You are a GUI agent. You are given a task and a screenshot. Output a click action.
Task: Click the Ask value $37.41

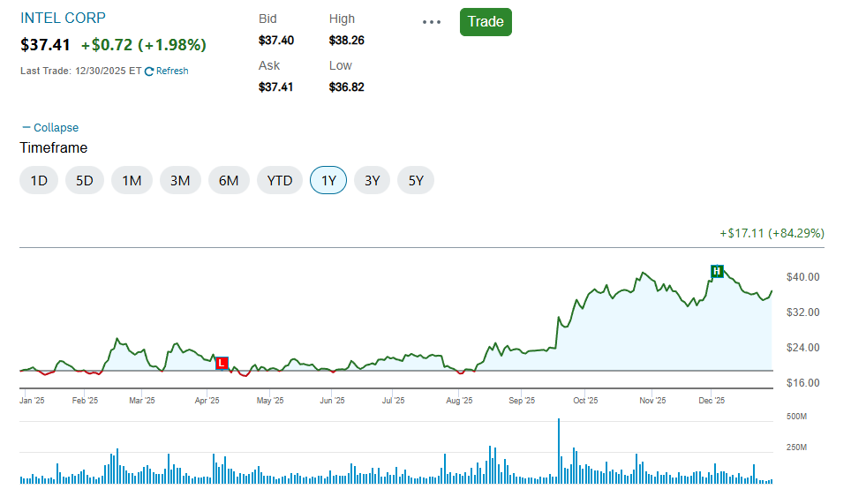click(275, 87)
